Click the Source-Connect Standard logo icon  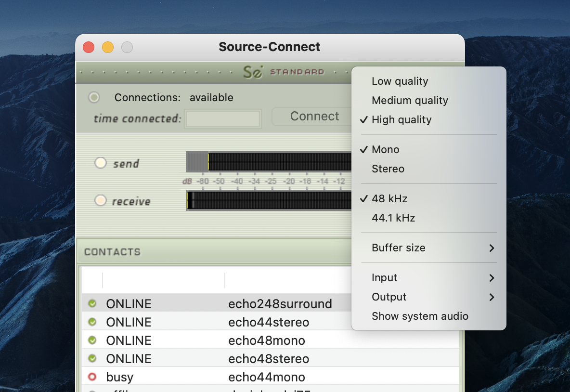253,72
